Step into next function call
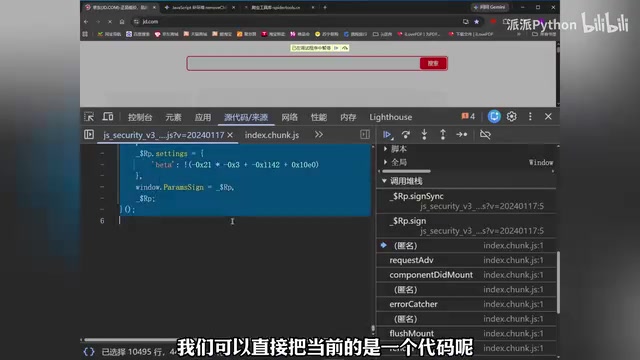This screenshot has width=640, height=360. [424, 134]
